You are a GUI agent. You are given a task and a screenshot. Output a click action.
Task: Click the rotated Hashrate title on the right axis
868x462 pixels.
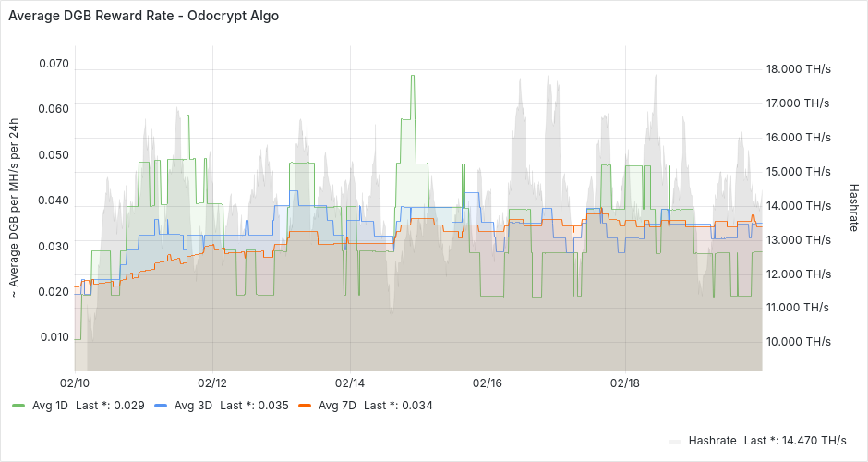click(x=854, y=205)
